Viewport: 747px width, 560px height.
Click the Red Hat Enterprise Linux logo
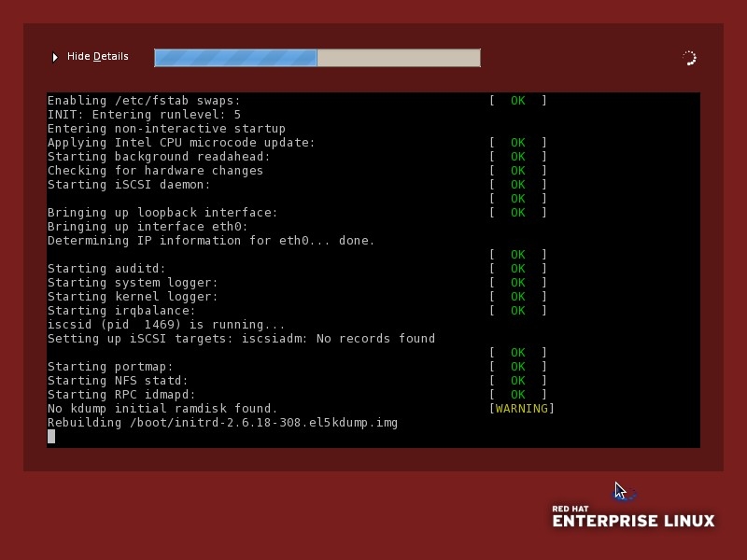click(x=633, y=516)
